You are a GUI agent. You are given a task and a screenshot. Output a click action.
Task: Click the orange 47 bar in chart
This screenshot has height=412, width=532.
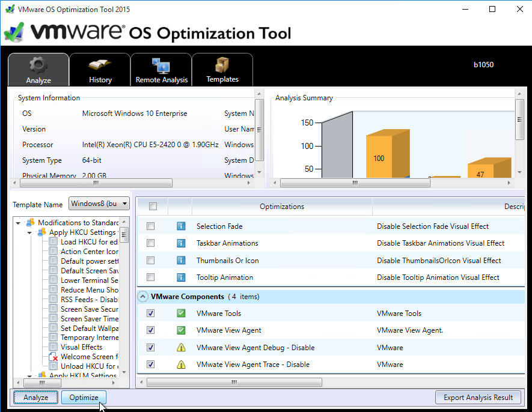tap(489, 168)
